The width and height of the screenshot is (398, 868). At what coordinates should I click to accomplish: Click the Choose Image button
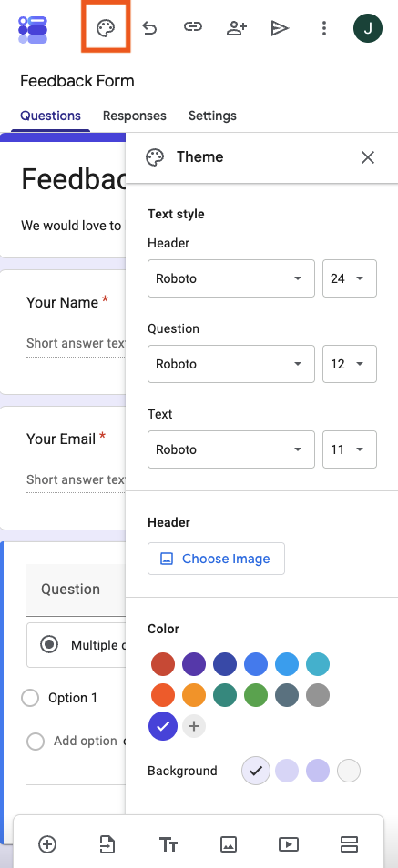[x=216, y=559]
